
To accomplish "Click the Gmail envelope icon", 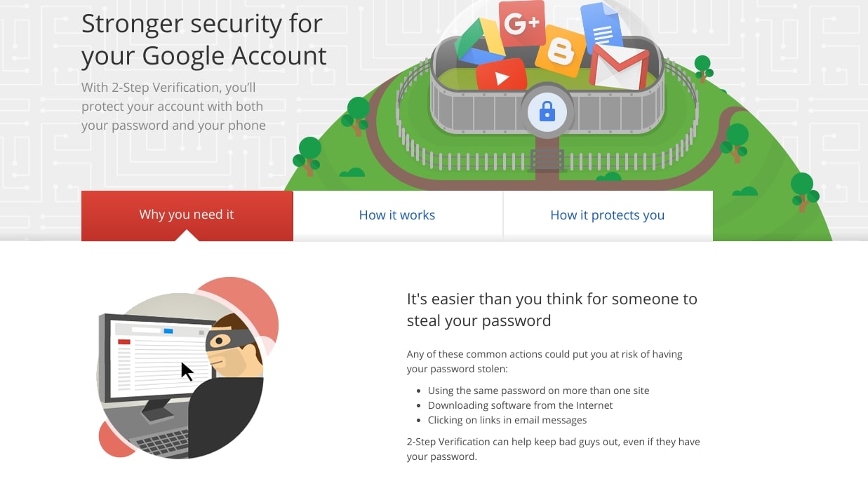I will pos(619,67).
